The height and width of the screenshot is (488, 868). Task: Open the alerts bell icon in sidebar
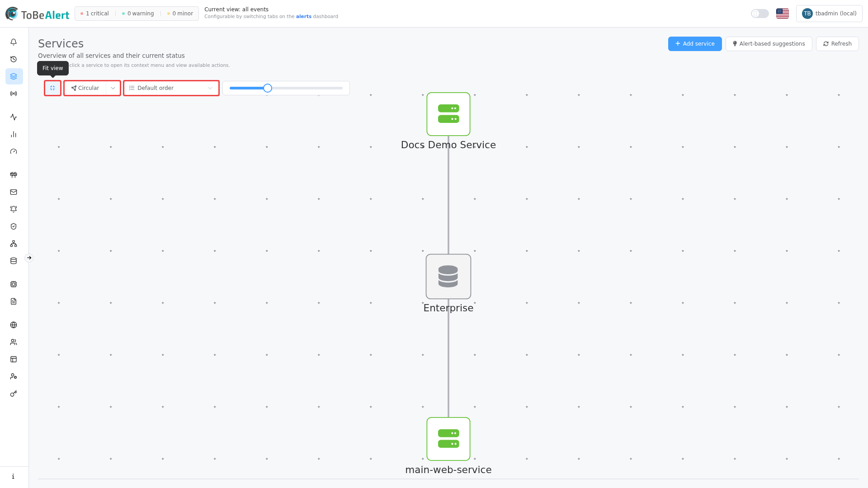(x=14, y=42)
